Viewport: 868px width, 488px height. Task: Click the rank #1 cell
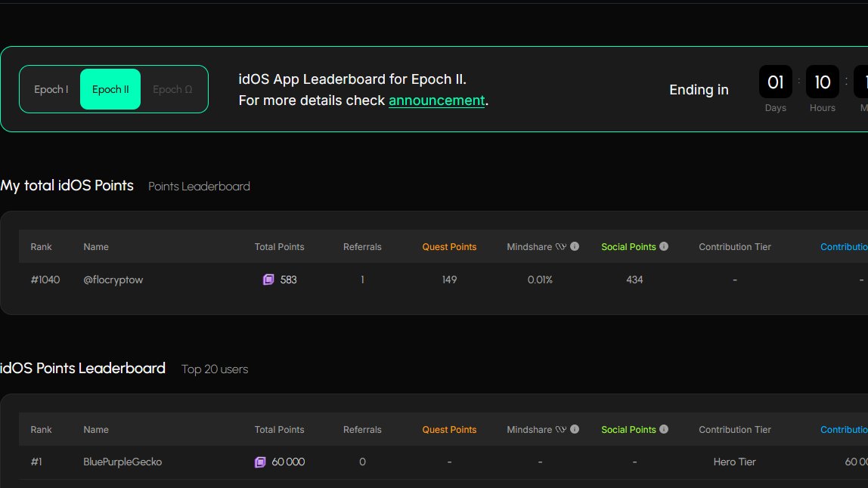pos(36,462)
